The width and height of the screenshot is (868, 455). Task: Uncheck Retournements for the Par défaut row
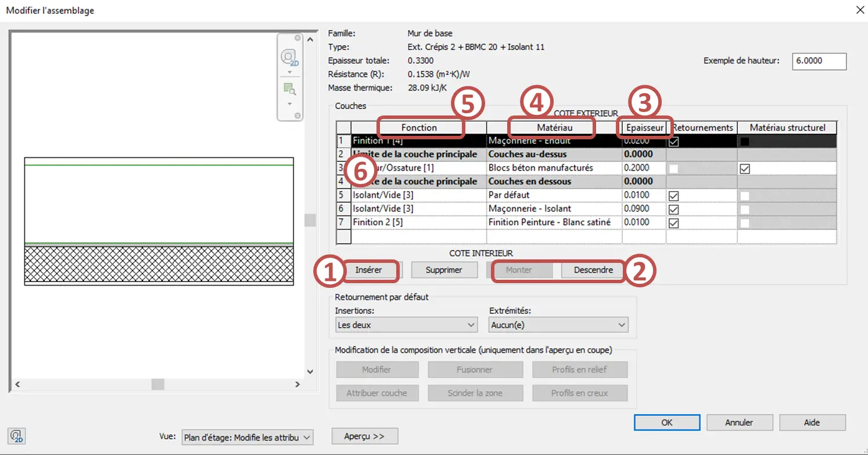pos(674,196)
